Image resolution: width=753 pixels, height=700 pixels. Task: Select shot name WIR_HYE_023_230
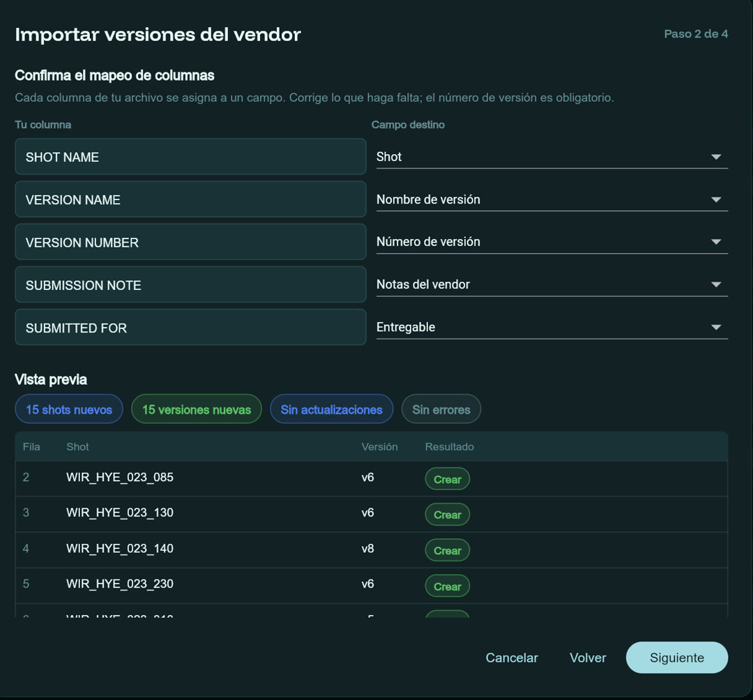[120, 584]
